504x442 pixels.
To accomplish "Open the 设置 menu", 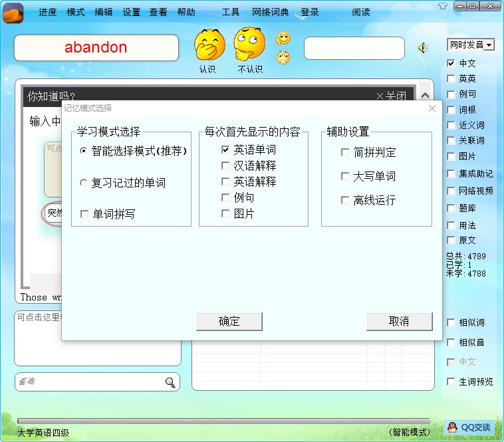I will 132,12.
